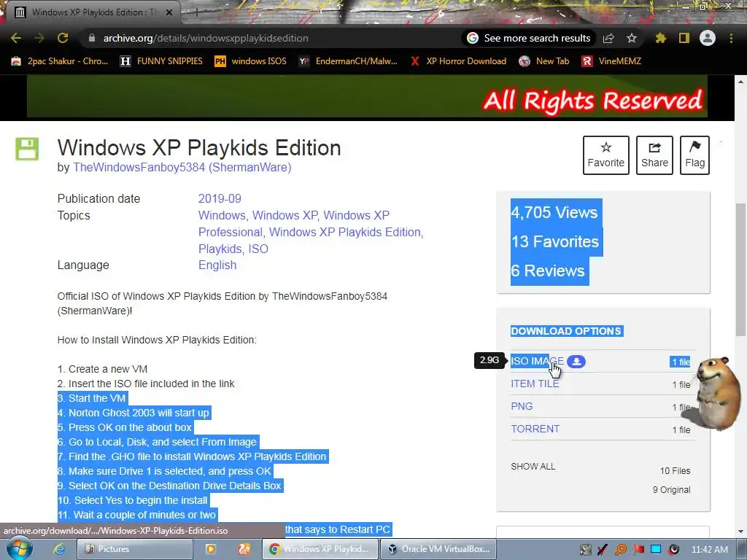Open the ISO topic link

click(x=258, y=249)
